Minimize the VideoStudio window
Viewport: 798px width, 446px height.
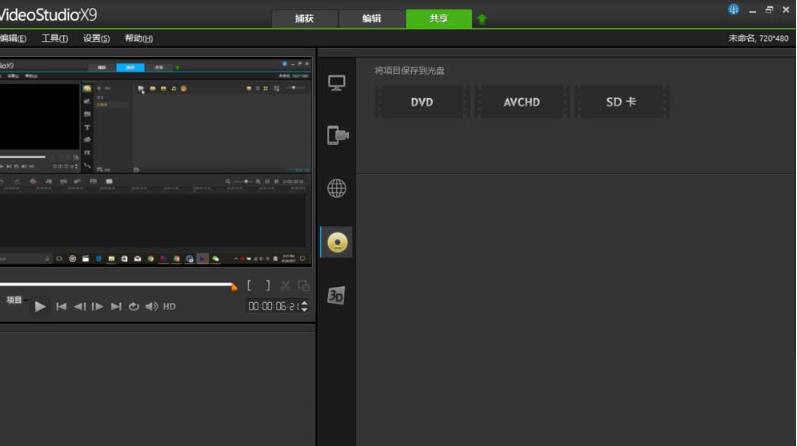[752, 10]
